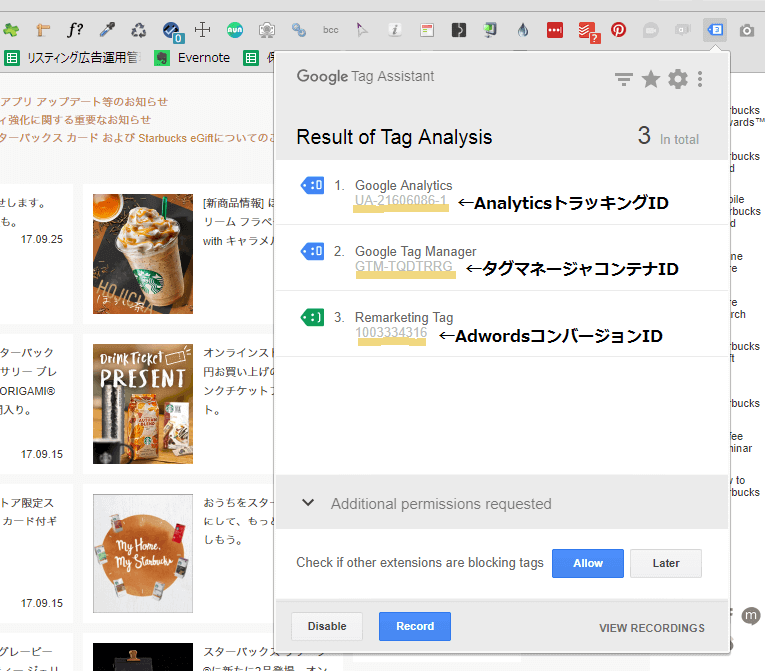The width and height of the screenshot is (765, 671).
Task: Open the Drink Ticket PRESENT thumbnail
Action: pos(143,404)
